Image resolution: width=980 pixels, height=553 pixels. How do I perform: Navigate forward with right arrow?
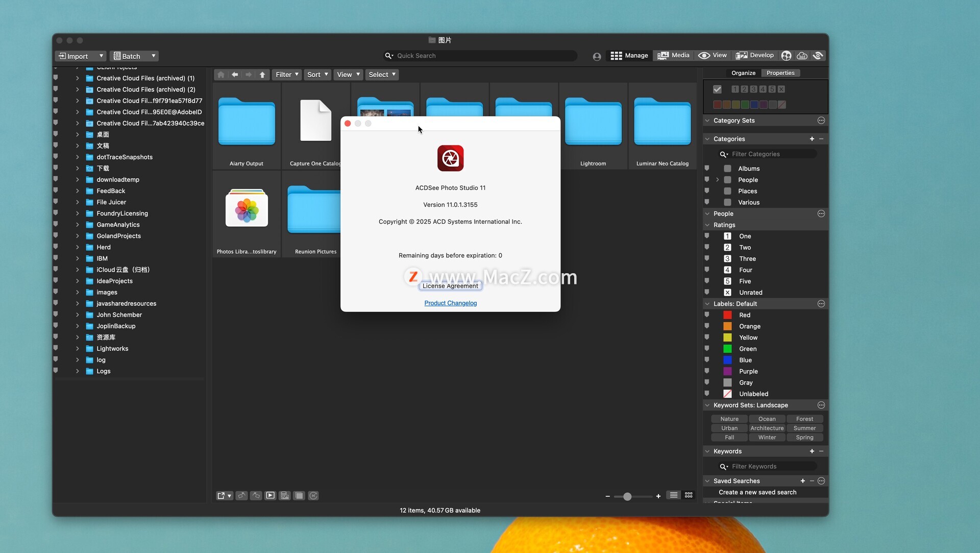pyautogui.click(x=249, y=75)
